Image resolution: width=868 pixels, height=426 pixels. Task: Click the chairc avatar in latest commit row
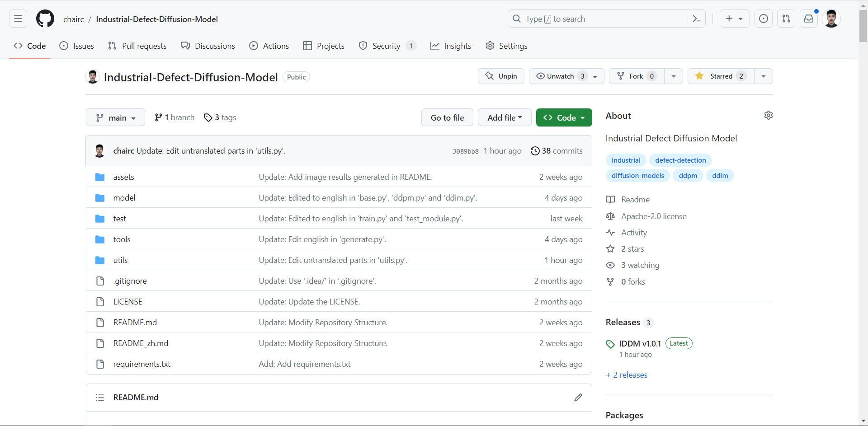tap(99, 151)
